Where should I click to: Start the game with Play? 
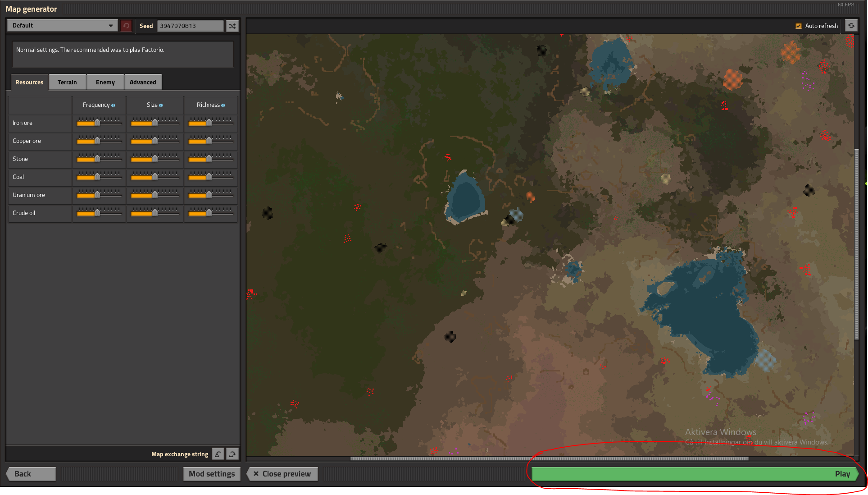coord(695,474)
